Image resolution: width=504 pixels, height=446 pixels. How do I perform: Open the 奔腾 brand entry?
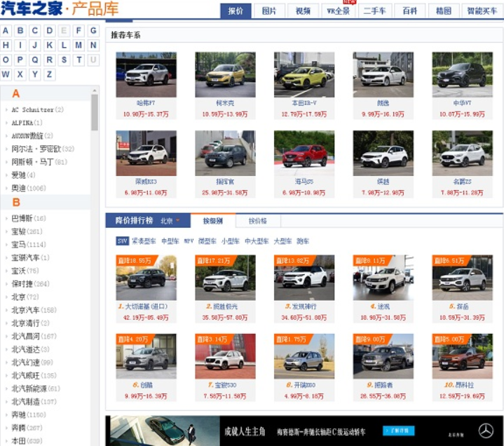click(27, 428)
